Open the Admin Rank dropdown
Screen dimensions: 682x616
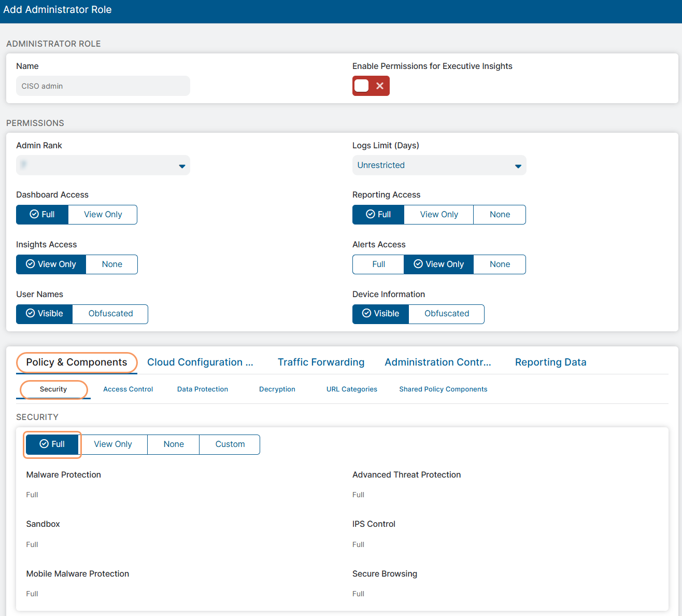point(103,165)
